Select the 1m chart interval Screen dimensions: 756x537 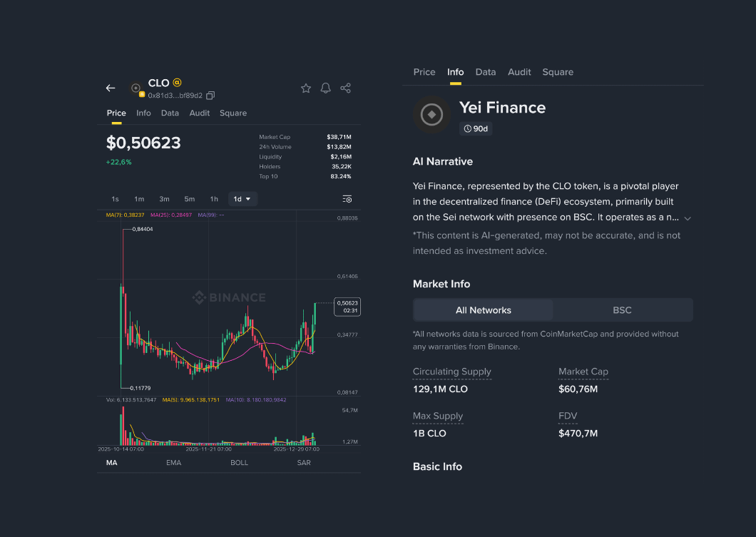pyautogui.click(x=139, y=199)
